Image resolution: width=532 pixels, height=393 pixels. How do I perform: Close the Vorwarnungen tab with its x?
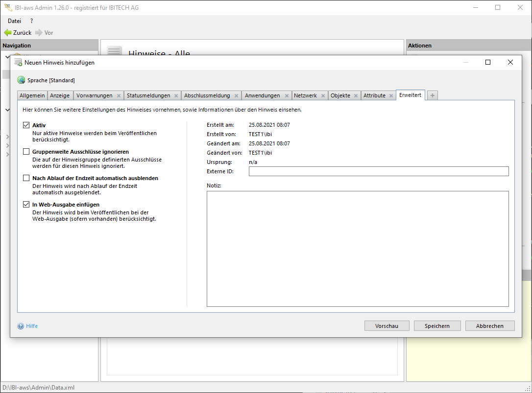click(119, 96)
